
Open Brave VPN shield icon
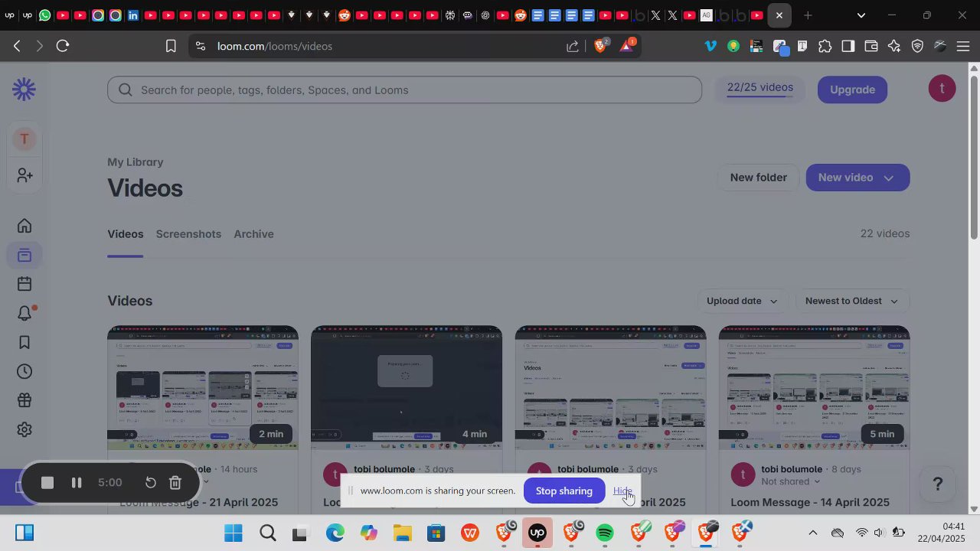(x=917, y=46)
